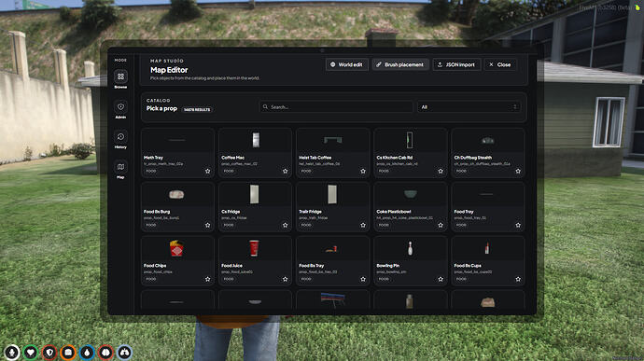Pick the Bowling Pin thumbnail
This screenshot has width=644, height=361.
coord(410,248)
